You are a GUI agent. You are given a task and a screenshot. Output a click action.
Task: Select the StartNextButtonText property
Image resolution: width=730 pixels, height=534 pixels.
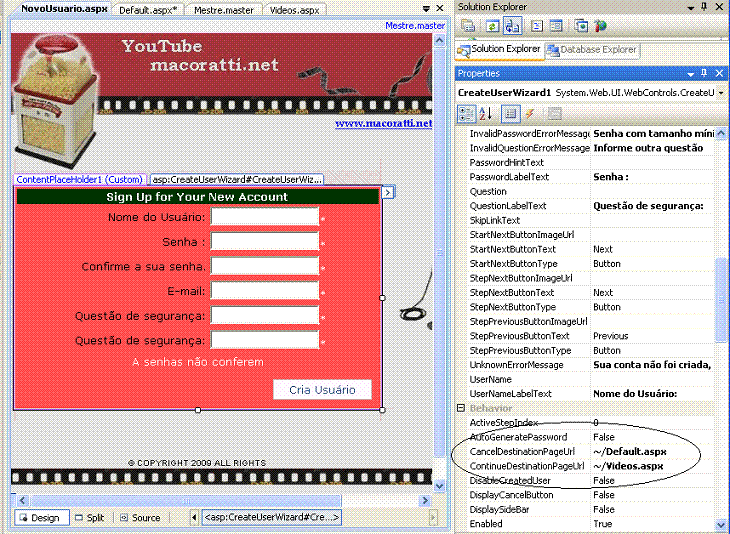pyautogui.click(x=512, y=249)
